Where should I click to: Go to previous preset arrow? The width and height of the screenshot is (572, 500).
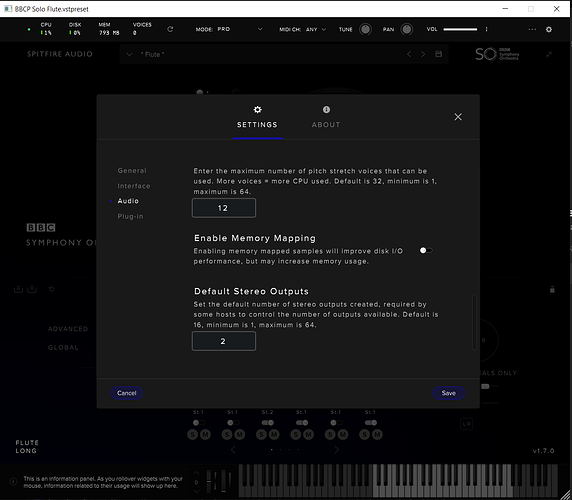[409, 54]
